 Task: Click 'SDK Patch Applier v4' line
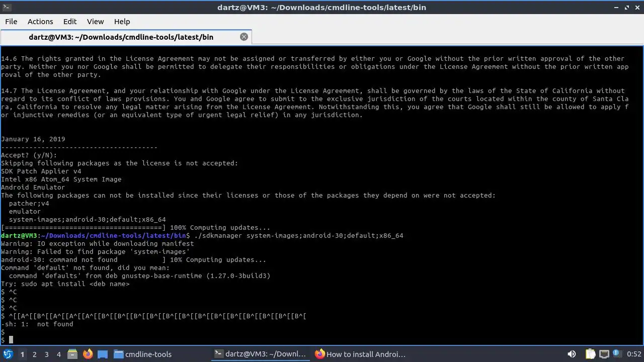[41, 171]
